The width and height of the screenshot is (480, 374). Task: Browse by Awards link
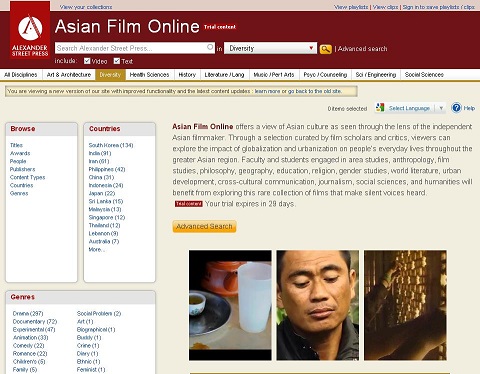(20, 153)
